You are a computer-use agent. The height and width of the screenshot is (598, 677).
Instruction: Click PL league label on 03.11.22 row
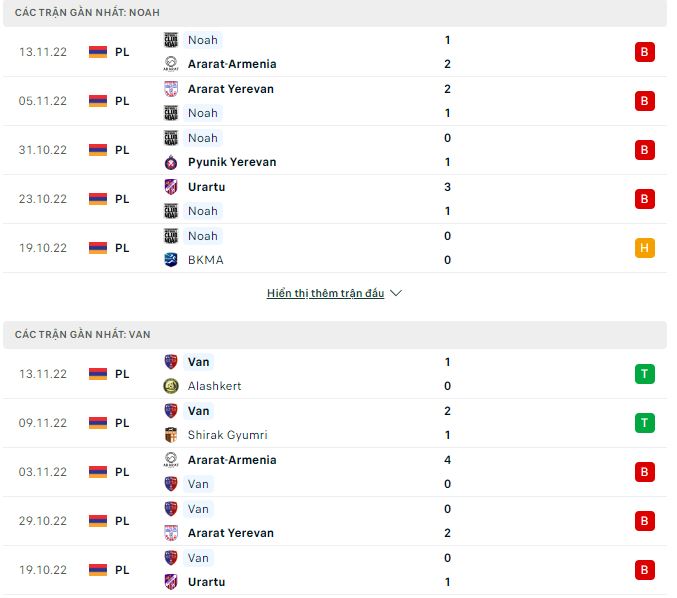click(x=122, y=472)
